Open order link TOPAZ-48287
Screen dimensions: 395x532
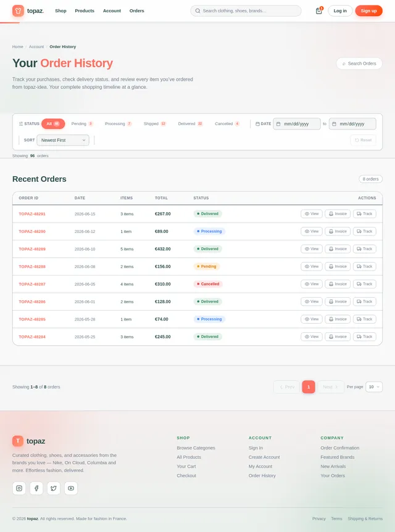[x=32, y=284]
